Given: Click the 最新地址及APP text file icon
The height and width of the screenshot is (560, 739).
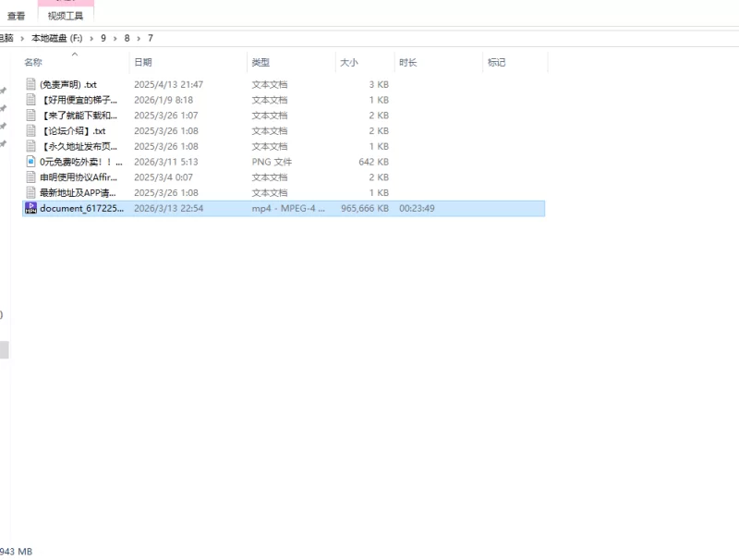Looking at the screenshot, I should coord(30,193).
